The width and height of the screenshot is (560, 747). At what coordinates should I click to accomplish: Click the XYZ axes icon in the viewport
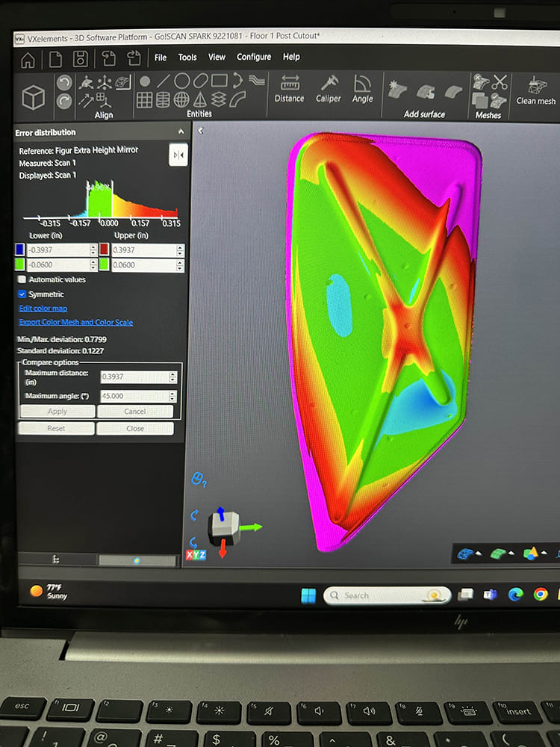[x=196, y=554]
